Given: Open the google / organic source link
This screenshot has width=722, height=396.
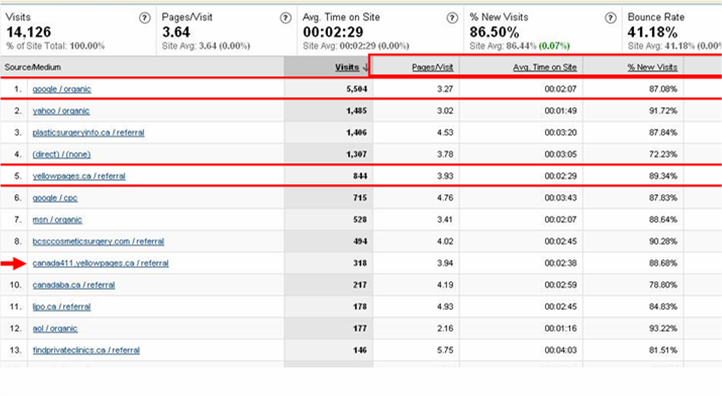Looking at the screenshot, I should tap(62, 89).
